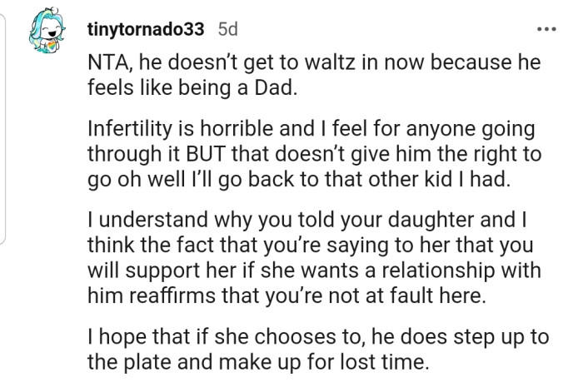The height and width of the screenshot is (392, 583).
Task: Click the line 'feels like being a Dad.'
Action: (192, 88)
